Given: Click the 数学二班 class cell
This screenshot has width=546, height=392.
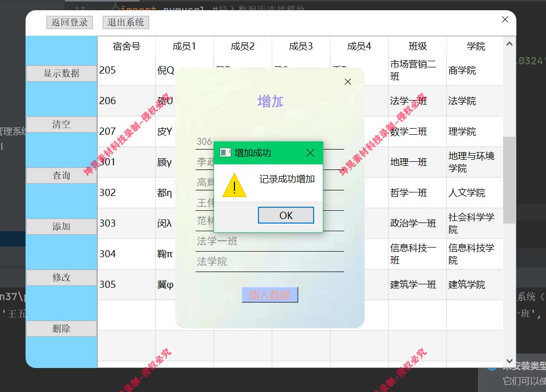Looking at the screenshot, I should pos(417,132).
